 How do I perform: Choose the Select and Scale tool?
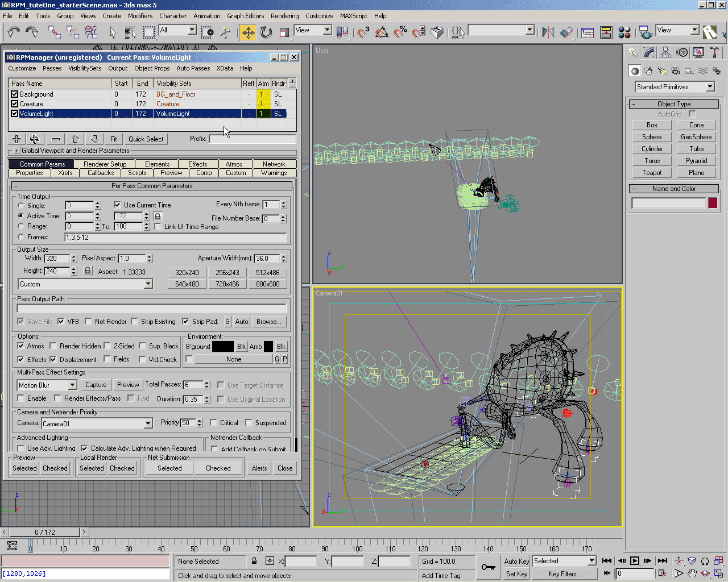[284, 32]
